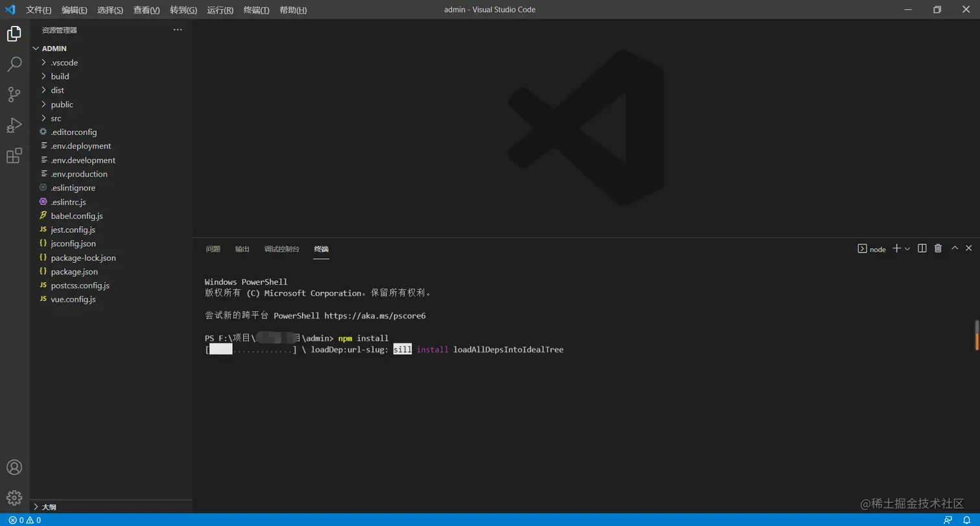
Task: Open the Accounts menu icon
Action: (14, 468)
